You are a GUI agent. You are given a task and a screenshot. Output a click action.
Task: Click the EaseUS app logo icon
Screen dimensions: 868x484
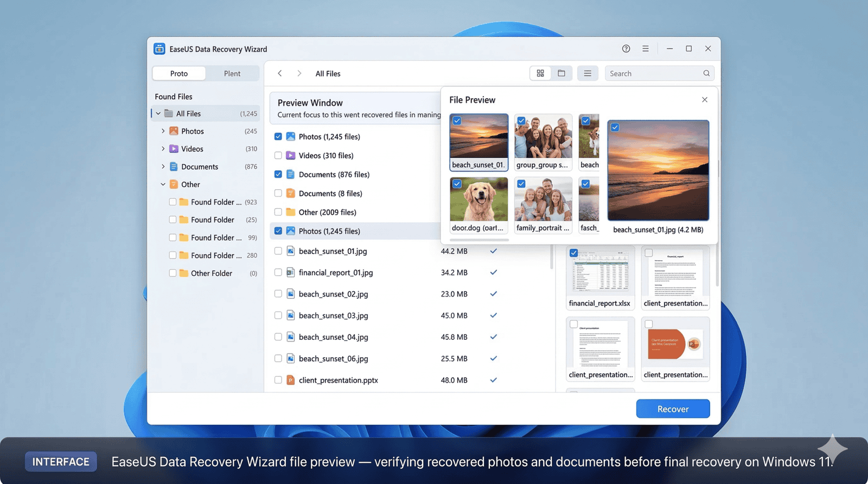[x=159, y=49]
